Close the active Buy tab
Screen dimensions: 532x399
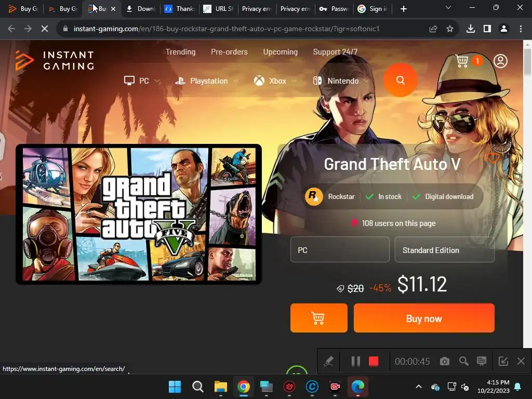[113, 9]
